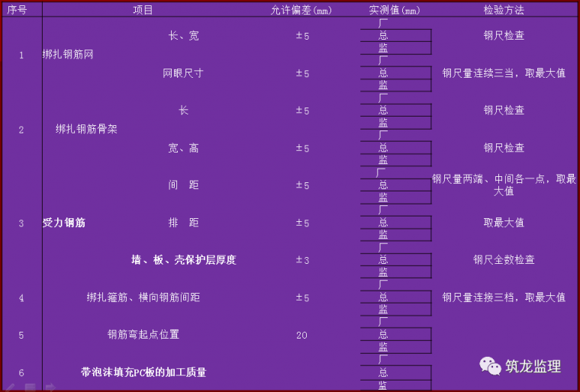Click the faint pen icon in bottom-left corner
The image size is (580, 392).
tap(8, 386)
